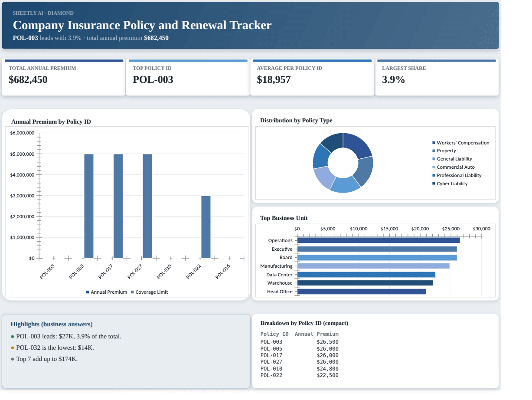The height and width of the screenshot is (400, 532).
Task: Click the 'Distribution by Policy Type' chart title
Action: tap(296, 121)
